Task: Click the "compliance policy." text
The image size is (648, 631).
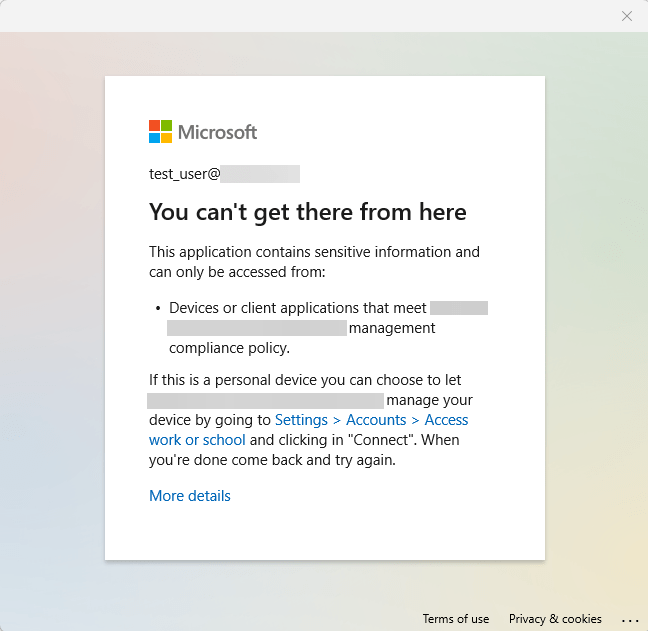Action: [x=229, y=348]
